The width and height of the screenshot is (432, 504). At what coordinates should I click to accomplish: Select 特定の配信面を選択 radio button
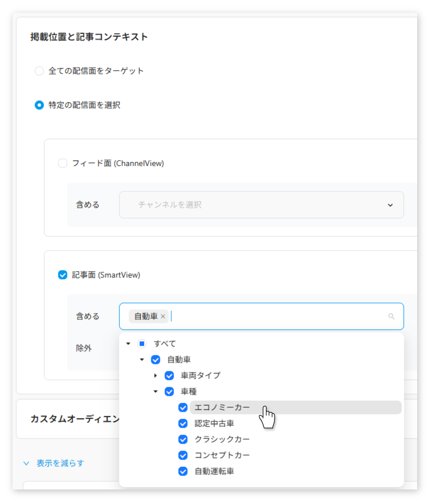coord(39,105)
